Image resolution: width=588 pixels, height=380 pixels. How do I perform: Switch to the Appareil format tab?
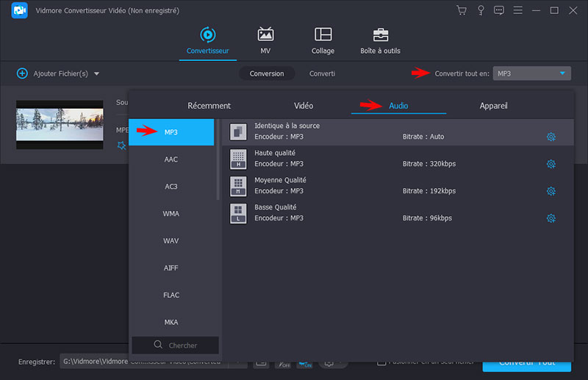point(493,106)
